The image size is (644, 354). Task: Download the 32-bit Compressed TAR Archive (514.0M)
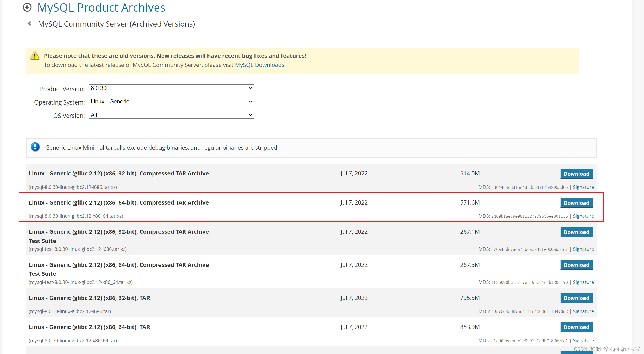(x=576, y=174)
